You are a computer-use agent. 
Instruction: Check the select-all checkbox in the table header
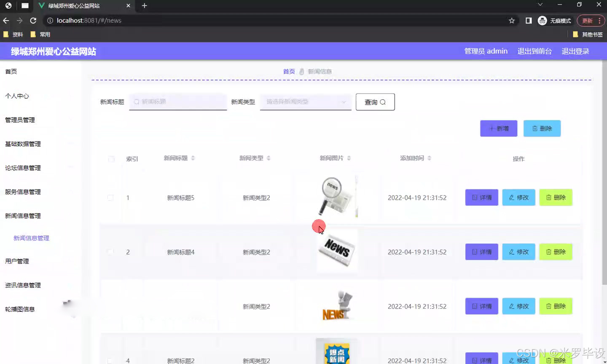click(111, 159)
